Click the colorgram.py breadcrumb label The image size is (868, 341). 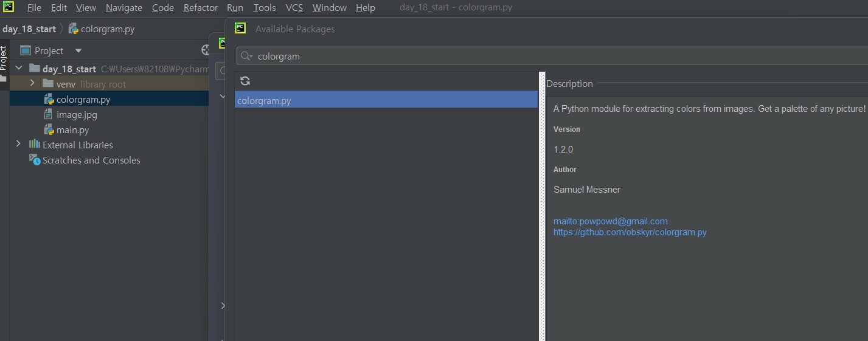(x=106, y=29)
